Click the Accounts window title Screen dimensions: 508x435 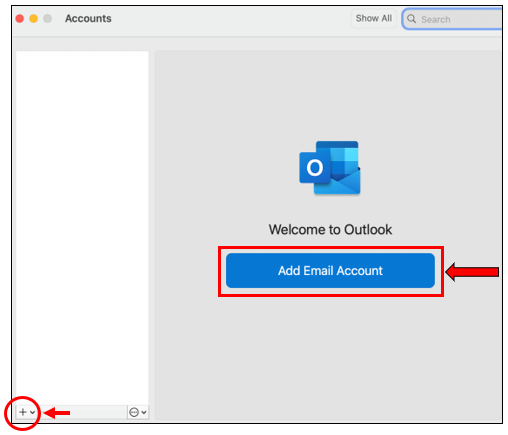[x=88, y=19]
